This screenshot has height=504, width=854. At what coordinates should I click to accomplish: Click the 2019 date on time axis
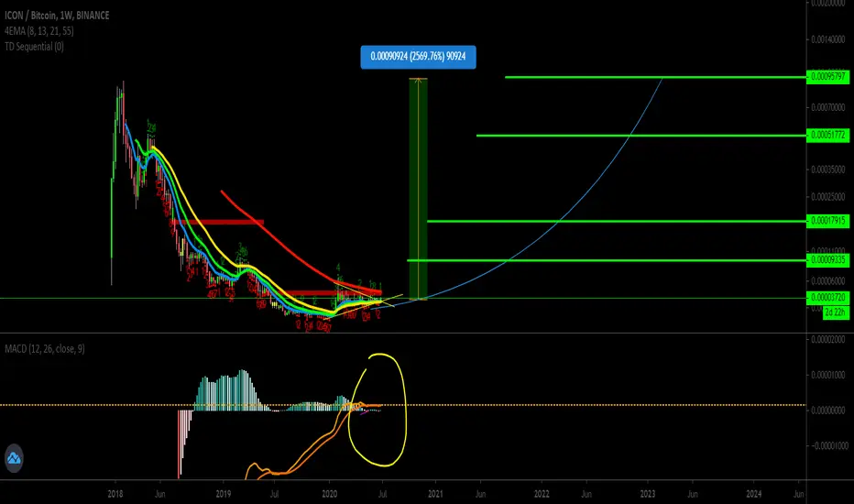pyautogui.click(x=224, y=494)
